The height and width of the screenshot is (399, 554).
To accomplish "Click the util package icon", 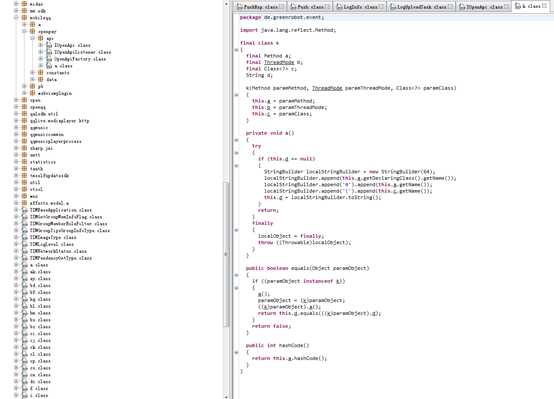I will (x=24, y=182).
